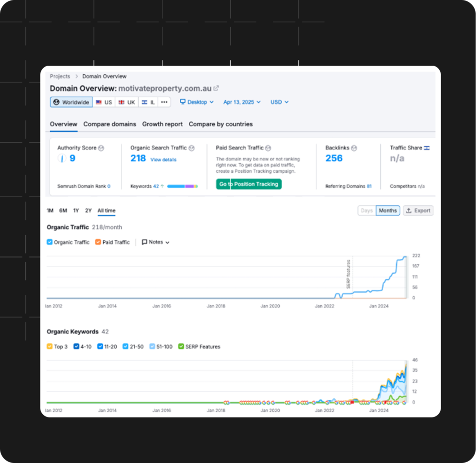Click the keywords distribution color bar
The image size is (476, 463).
coord(182,186)
